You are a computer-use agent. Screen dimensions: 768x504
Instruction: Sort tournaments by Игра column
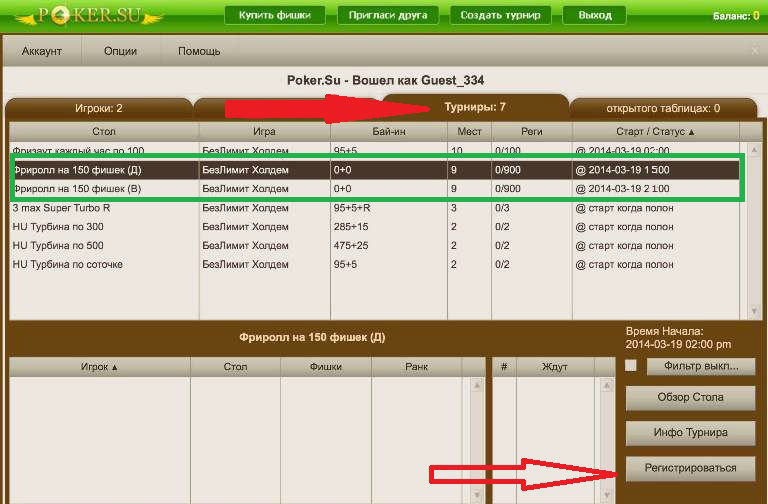point(264,132)
